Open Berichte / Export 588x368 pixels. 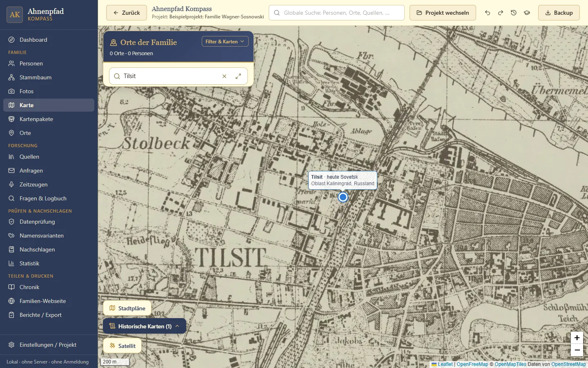pos(49,315)
